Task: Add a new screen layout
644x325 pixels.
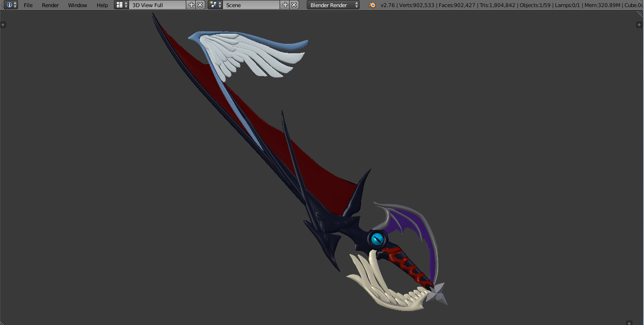Action: pyautogui.click(x=191, y=5)
